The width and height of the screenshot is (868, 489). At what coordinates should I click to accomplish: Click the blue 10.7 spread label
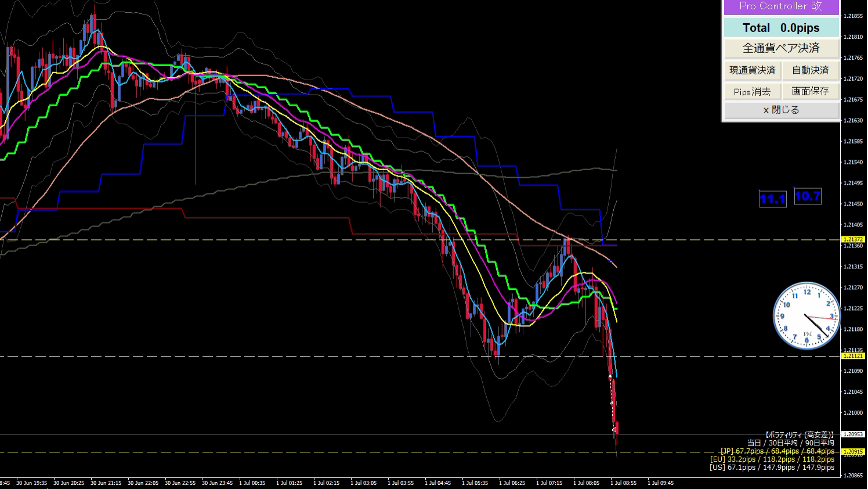pyautogui.click(x=807, y=196)
